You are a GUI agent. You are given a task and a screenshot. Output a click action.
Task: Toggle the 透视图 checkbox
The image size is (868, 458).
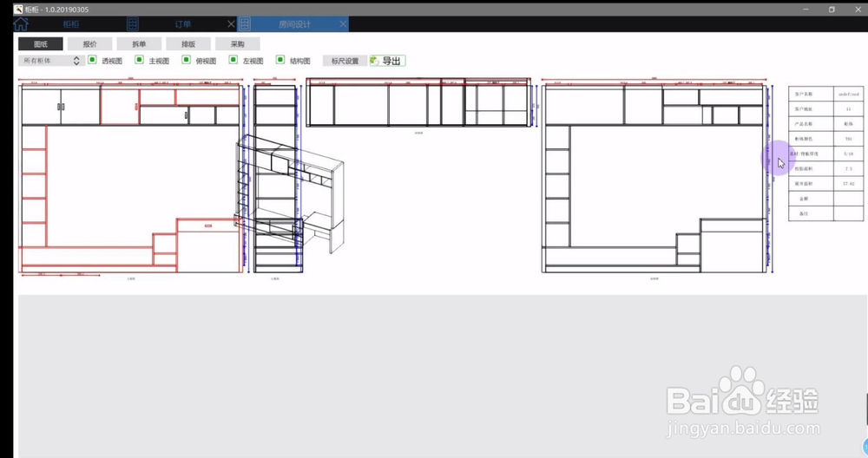pos(93,60)
